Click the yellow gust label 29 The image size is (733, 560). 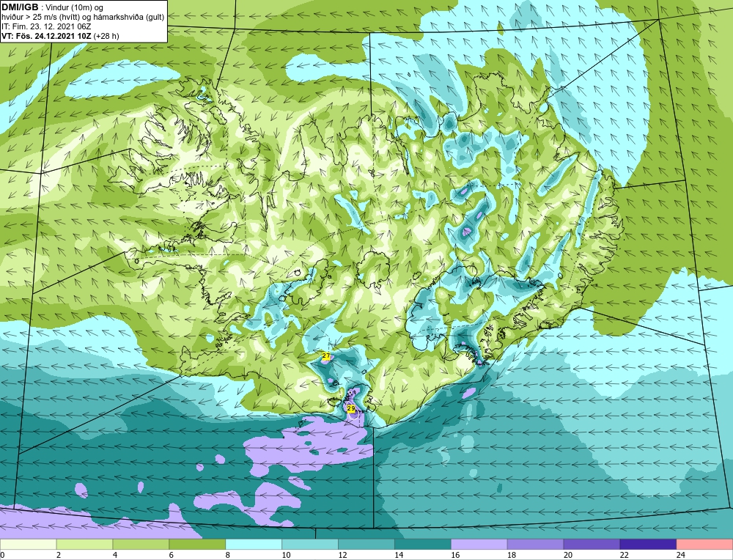pos(351,408)
